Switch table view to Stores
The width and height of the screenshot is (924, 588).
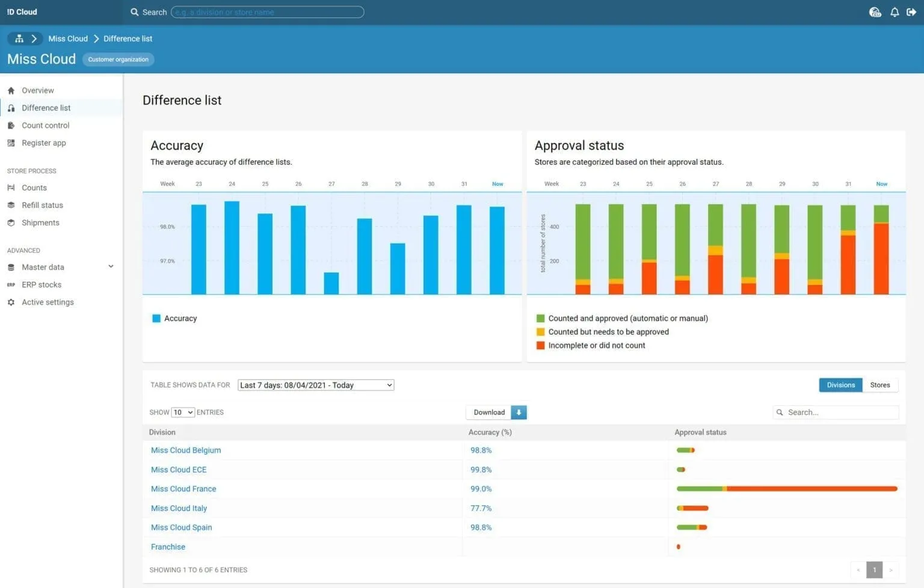tap(879, 385)
